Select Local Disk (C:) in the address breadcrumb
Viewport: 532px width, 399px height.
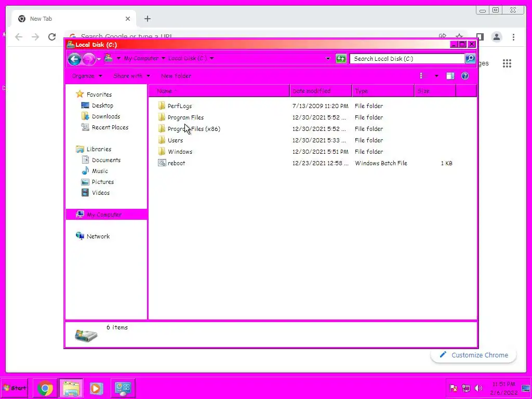tap(187, 58)
